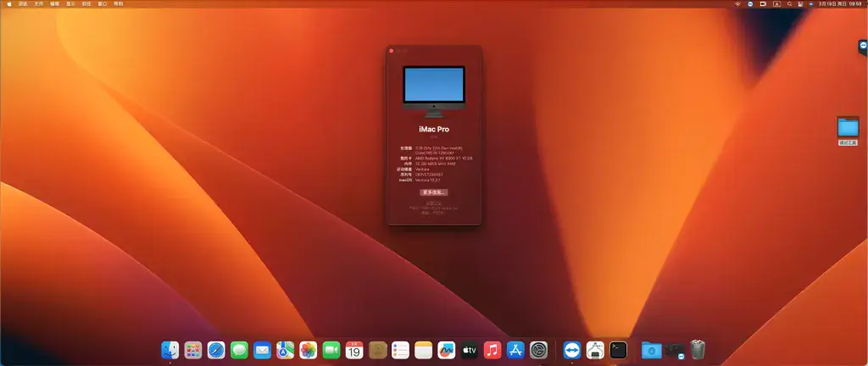Open the App Store

point(515,350)
